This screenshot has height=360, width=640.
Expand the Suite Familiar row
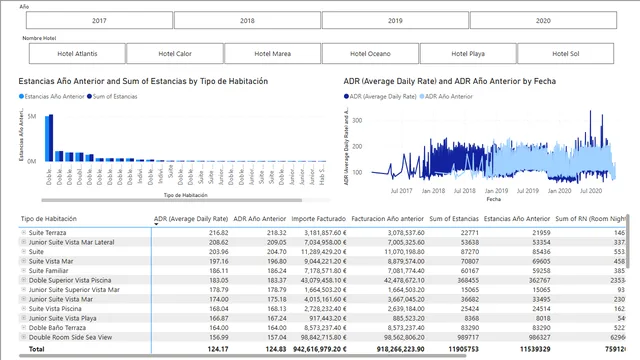click(24, 270)
